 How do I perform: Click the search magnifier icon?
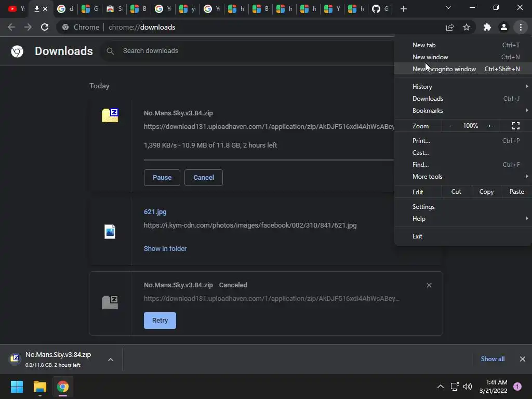click(x=110, y=51)
